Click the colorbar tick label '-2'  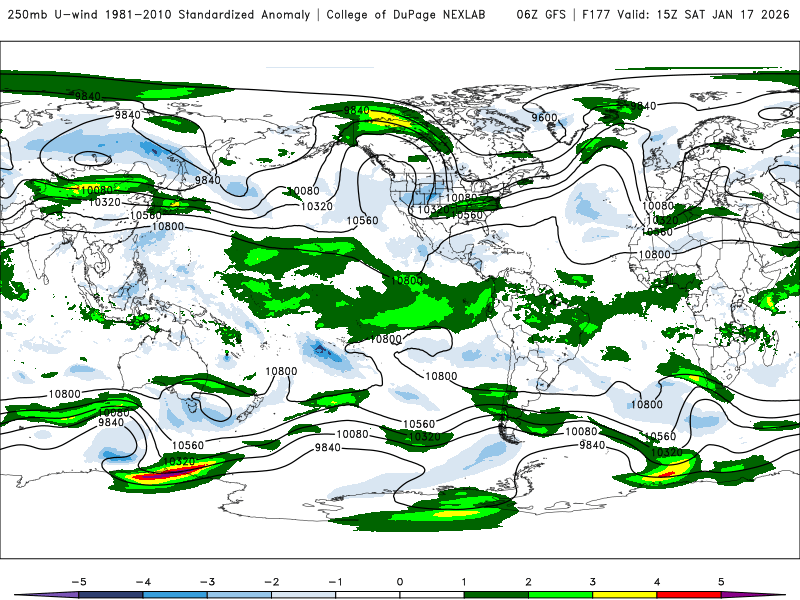pos(271,582)
